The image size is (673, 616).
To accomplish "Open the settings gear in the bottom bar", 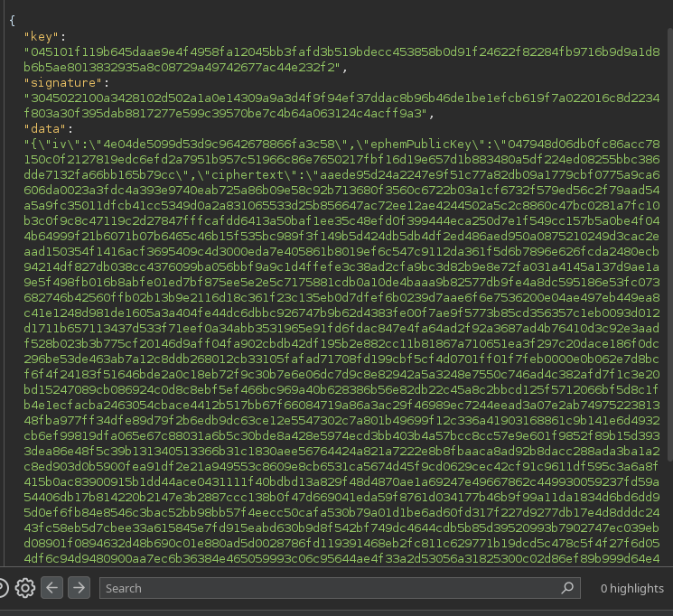I will tap(24, 588).
